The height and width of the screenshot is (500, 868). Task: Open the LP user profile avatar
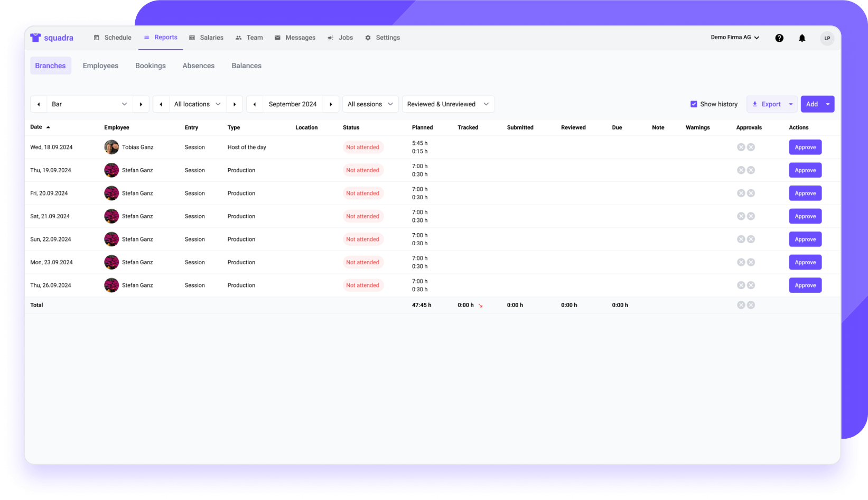[x=827, y=38]
